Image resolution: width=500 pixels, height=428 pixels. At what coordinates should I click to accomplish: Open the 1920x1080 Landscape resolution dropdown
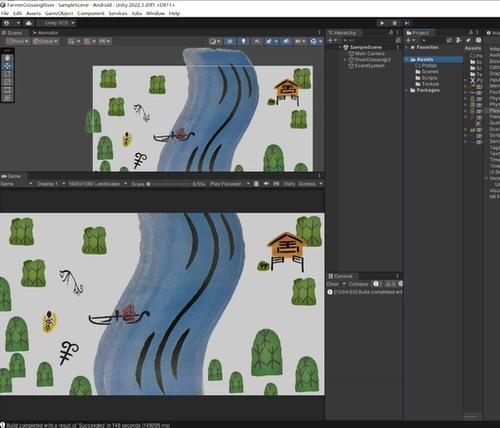click(97, 184)
